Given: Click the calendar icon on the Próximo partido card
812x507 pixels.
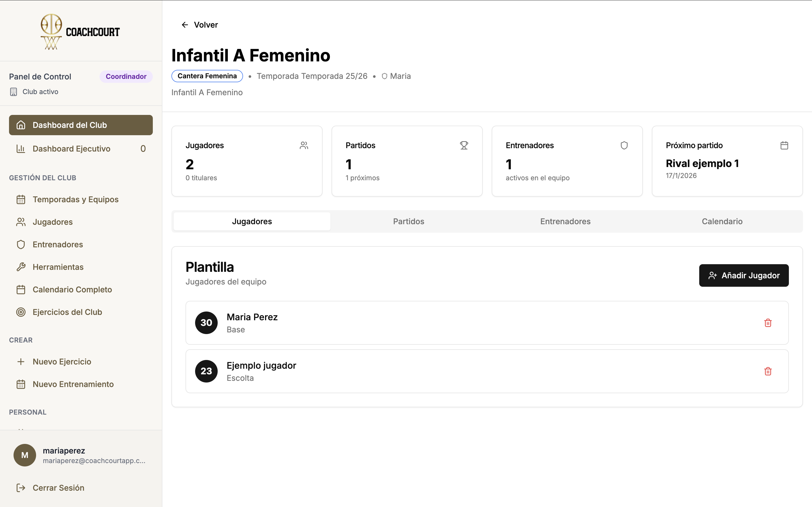Looking at the screenshot, I should point(784,145).
